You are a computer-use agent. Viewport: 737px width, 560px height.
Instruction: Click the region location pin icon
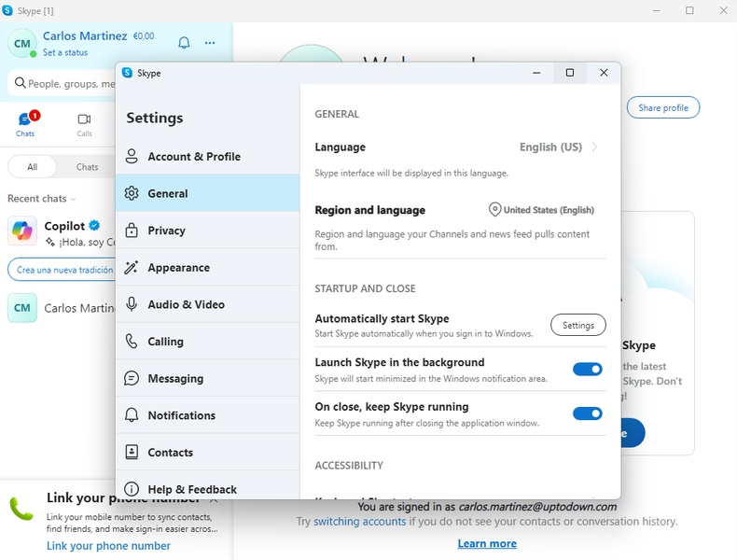494,210
